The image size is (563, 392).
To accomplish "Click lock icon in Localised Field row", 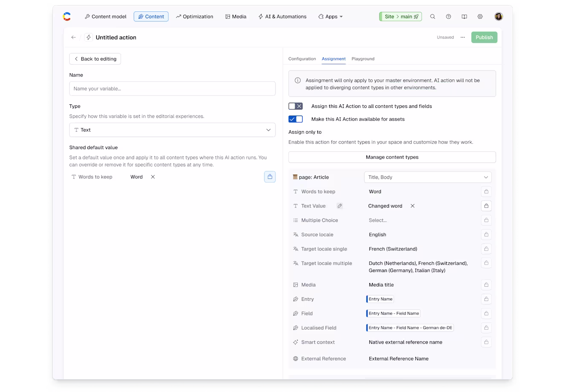I will pos(486,328).
